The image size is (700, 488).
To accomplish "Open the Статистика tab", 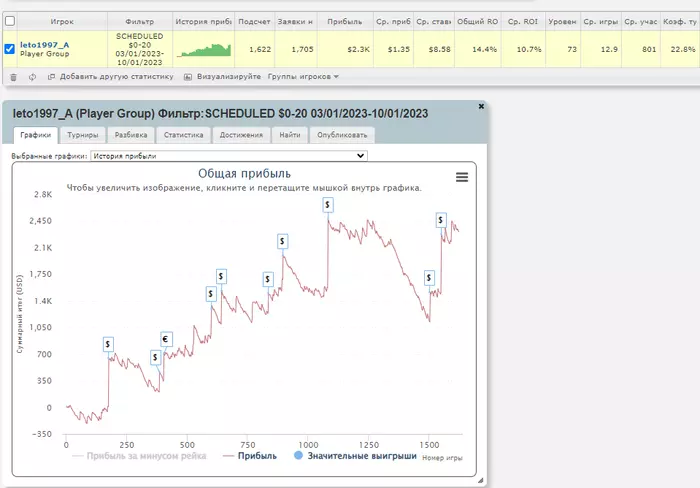I will pyautogui.click(x=183, y=135).
